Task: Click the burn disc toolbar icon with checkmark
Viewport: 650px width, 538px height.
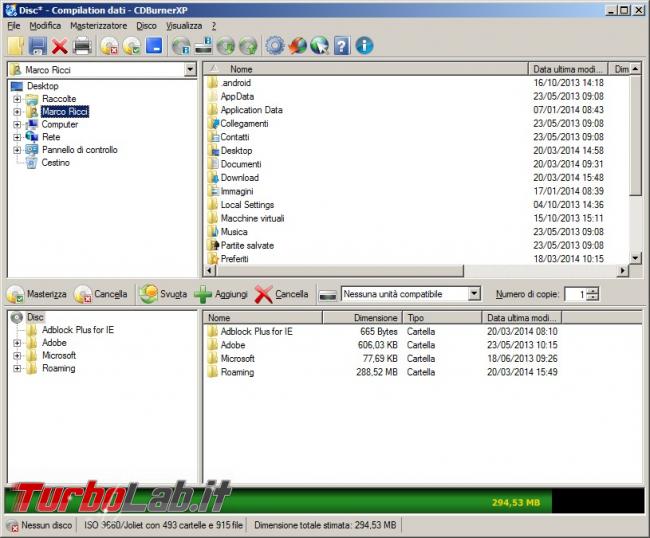Action: point(132,46)
